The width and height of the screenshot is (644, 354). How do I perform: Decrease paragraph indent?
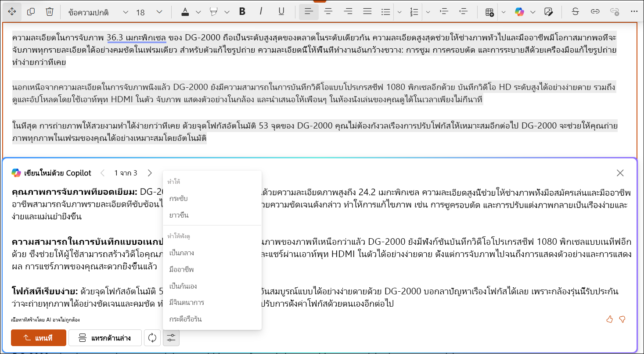463,12
